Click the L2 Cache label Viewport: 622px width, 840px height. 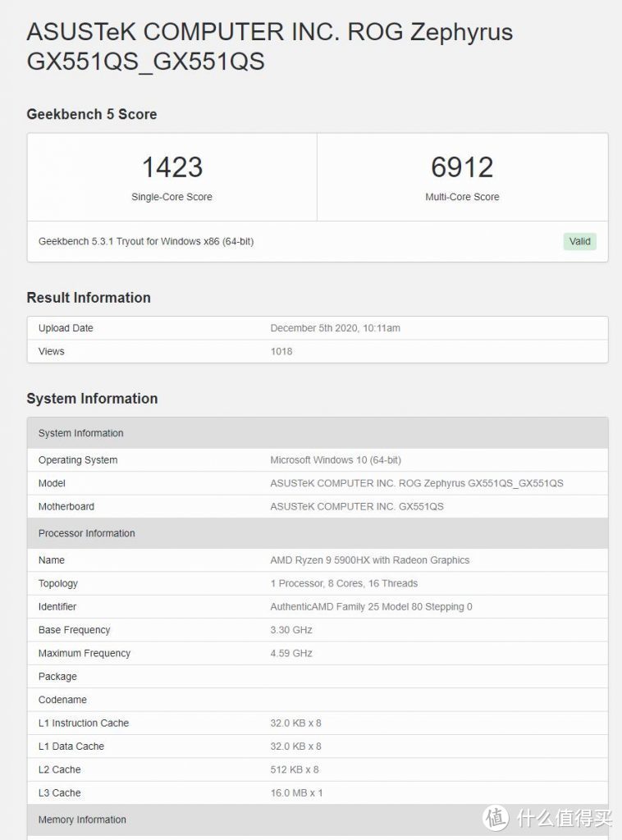pyautogui.click(x=59, y=769)
